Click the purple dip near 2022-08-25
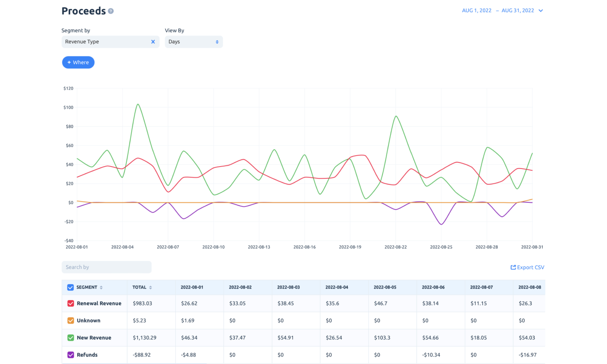Viewport: 607px width, 364px height. [x=441, y=224]
